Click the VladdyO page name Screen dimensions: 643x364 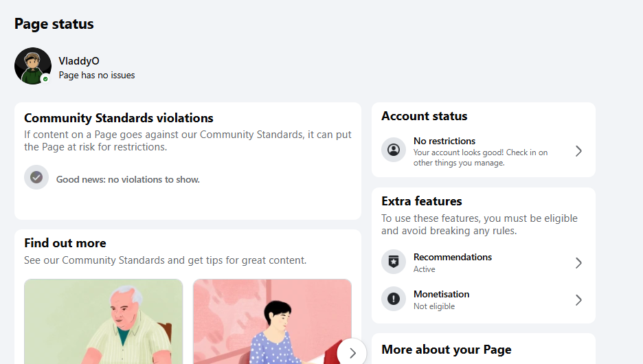(79, 61)
